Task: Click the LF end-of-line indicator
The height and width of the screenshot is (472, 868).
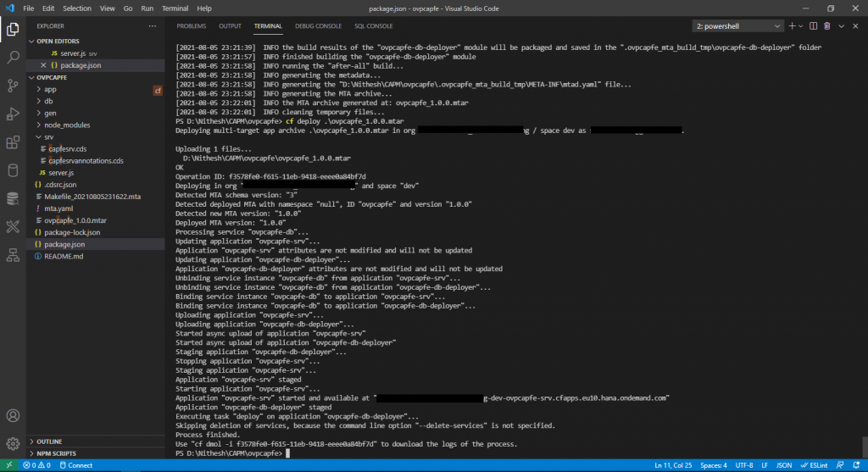Action: pyautogui.click(x=765, y=465)
